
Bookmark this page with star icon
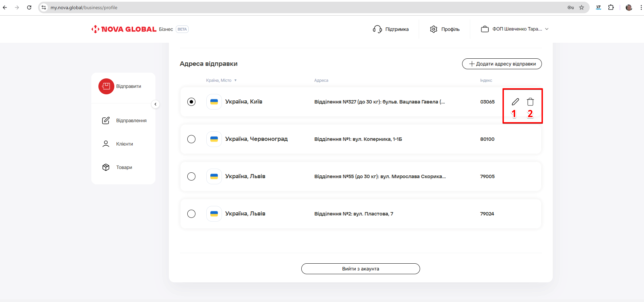pos(582,7)
